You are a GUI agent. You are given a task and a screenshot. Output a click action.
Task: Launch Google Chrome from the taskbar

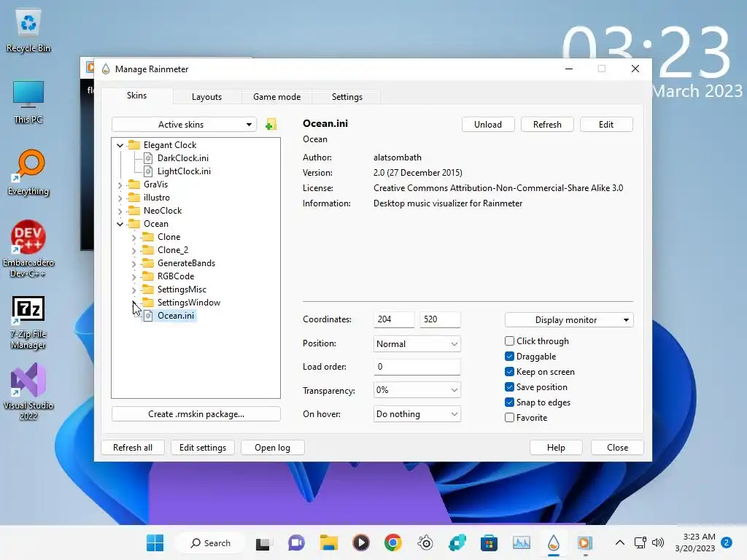click(393, 542)
